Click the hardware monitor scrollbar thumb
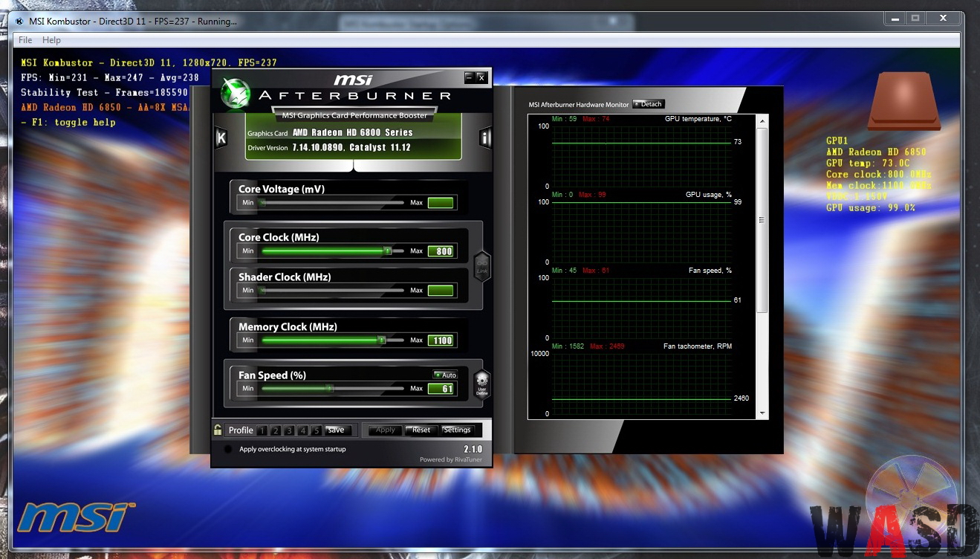Viewport: 980px width, 559px height. [762, 220]
